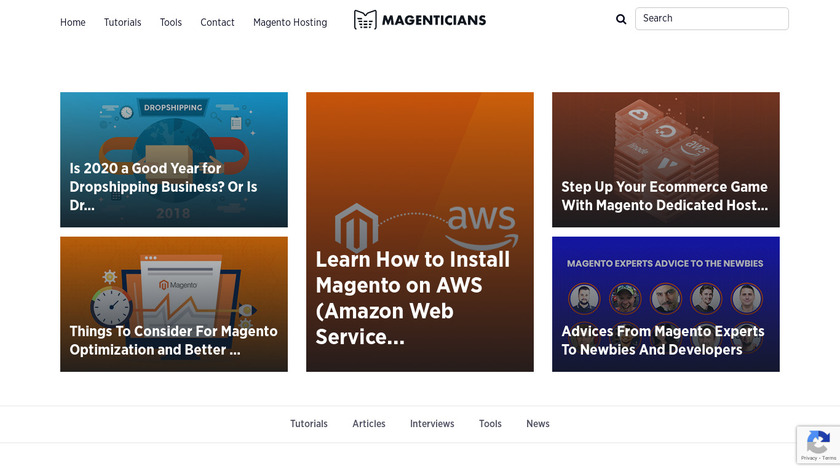Click the reCAPTCHA badge icon
This screenshot has height=472, width=840.
point(818,441)
